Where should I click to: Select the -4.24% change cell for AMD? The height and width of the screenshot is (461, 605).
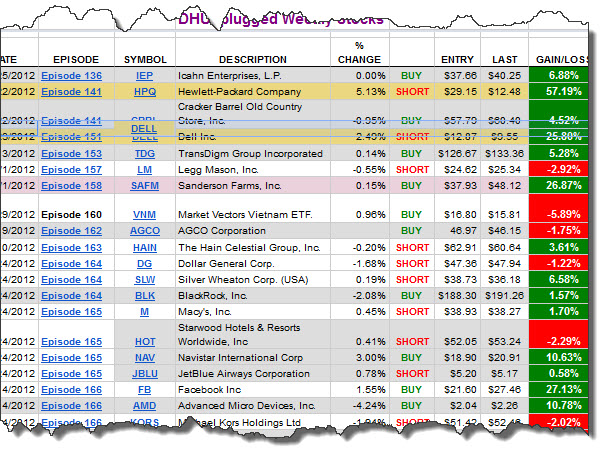[360, 406]
